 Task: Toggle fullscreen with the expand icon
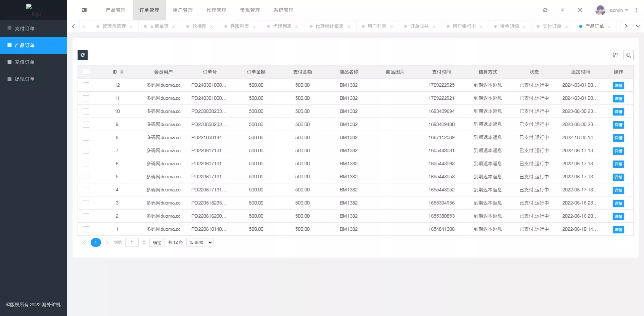click(580, 10)
